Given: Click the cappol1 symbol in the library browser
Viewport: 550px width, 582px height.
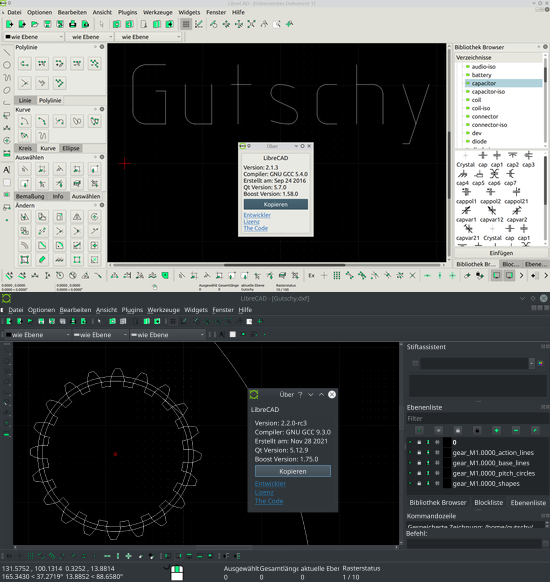Looking at the screenshot, I should tap(466, 196).
